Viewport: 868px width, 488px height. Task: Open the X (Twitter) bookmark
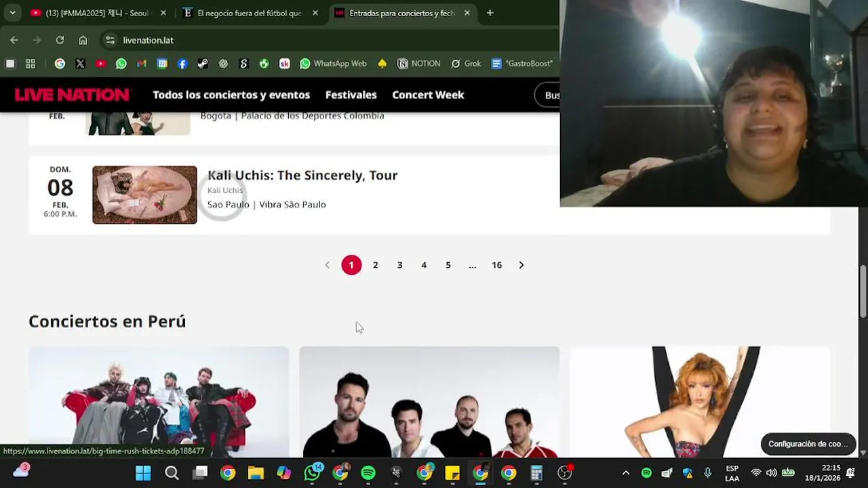click(x=80, y=64)
